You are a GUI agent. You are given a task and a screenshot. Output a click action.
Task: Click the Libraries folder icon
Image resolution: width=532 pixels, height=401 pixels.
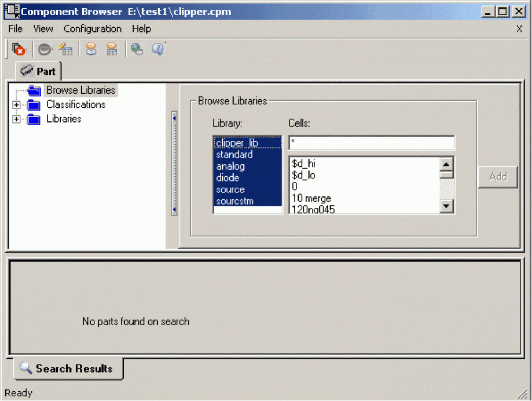click(x=34, y=119)
